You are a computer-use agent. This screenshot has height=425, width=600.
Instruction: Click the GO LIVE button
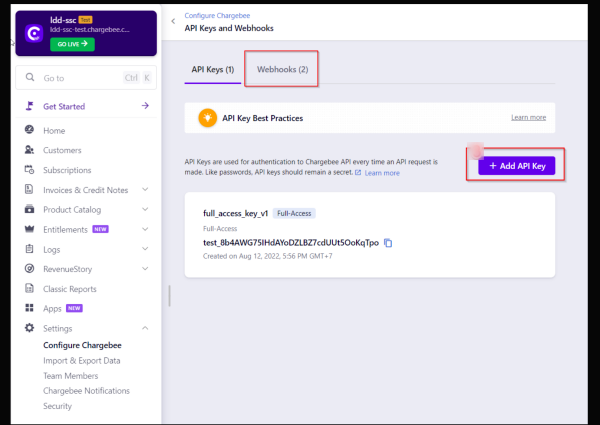point(72,44)
